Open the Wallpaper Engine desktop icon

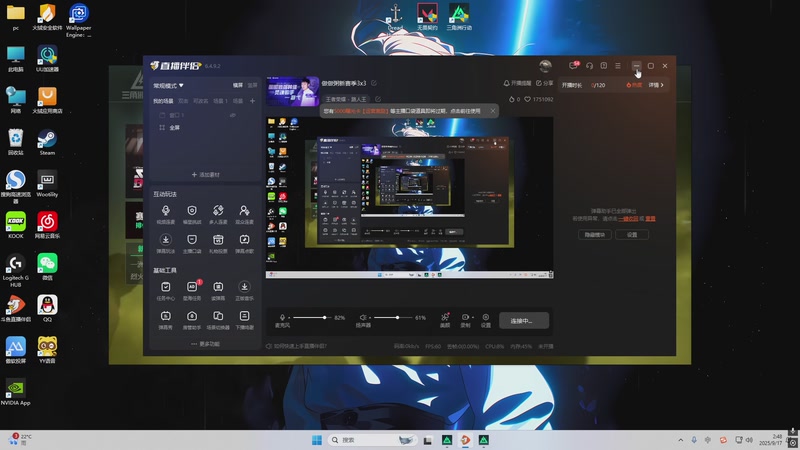pyautogui.click(x=79, y=19)
